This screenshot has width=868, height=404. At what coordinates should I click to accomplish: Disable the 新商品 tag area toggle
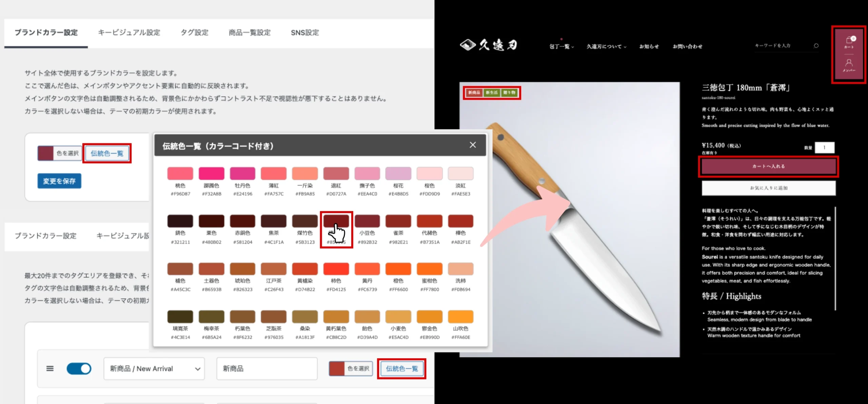coord(79,368)
